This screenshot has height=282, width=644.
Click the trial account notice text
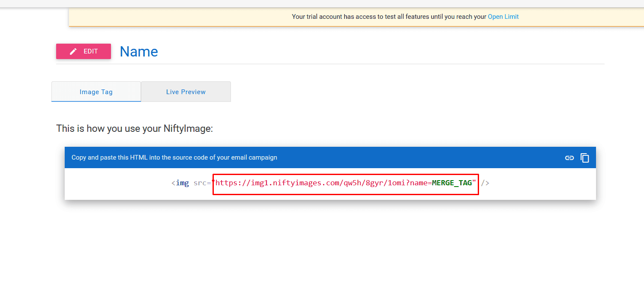coord(389,17)
